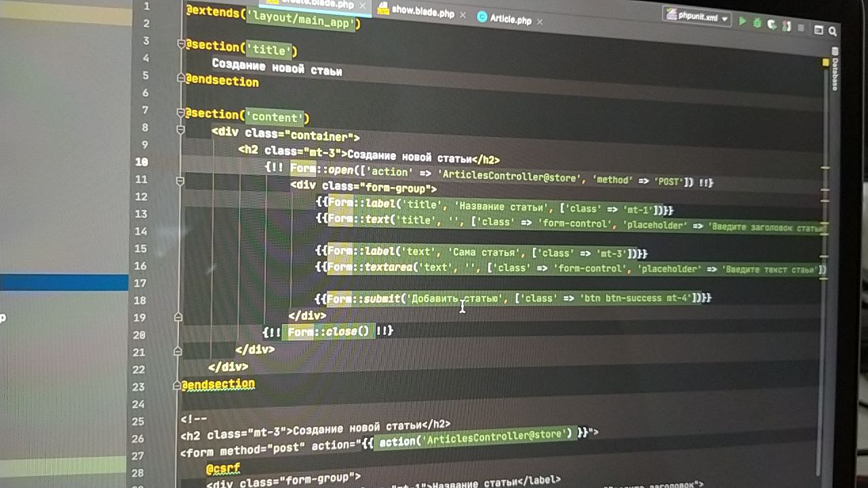This screenshot has width=868, height=488.
Task: Click 'Добавить статью' in Form::submit line
Action: [456, 298]
